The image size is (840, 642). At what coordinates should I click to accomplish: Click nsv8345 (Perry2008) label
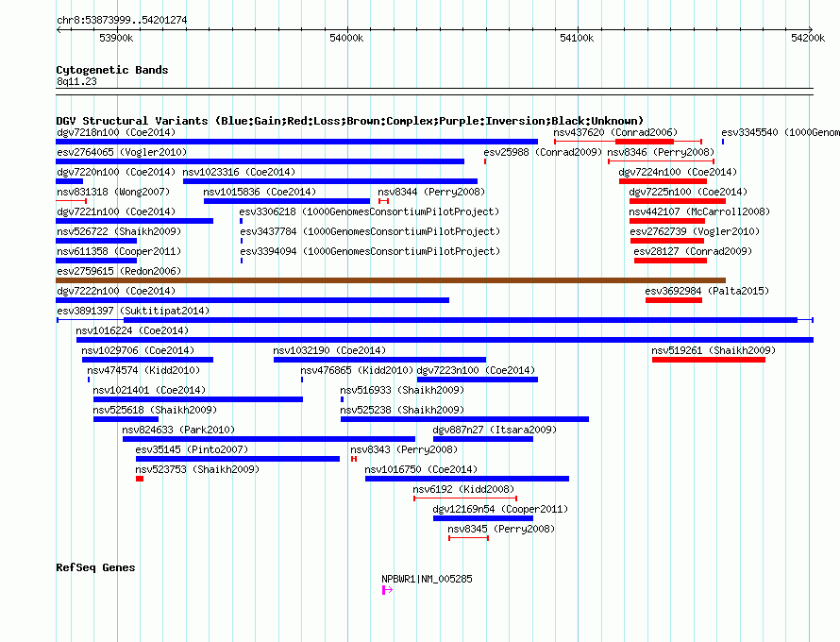coord(501,529)
